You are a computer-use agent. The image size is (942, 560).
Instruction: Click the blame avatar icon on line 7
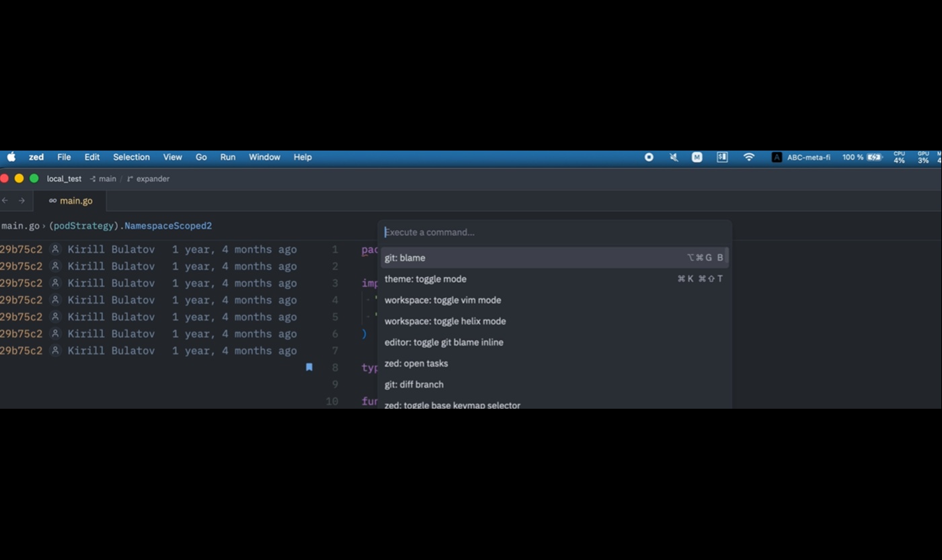56,350
